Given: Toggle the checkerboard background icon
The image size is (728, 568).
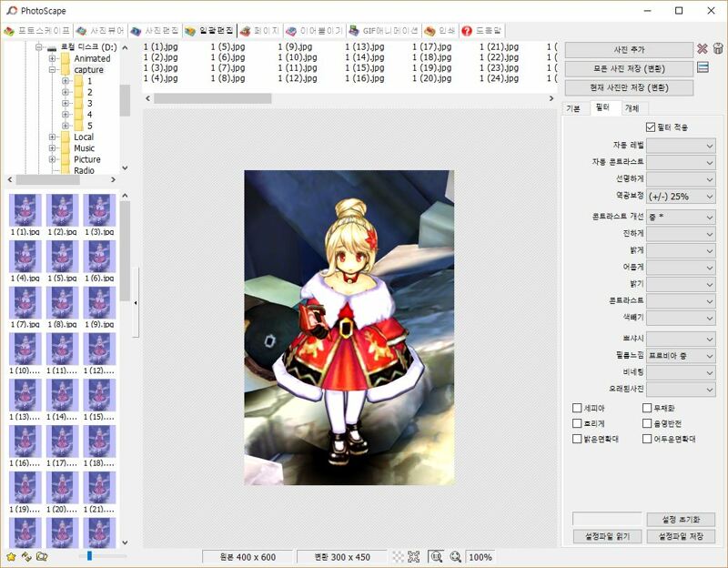Looking at the screenshot, I should click(398, 556).
